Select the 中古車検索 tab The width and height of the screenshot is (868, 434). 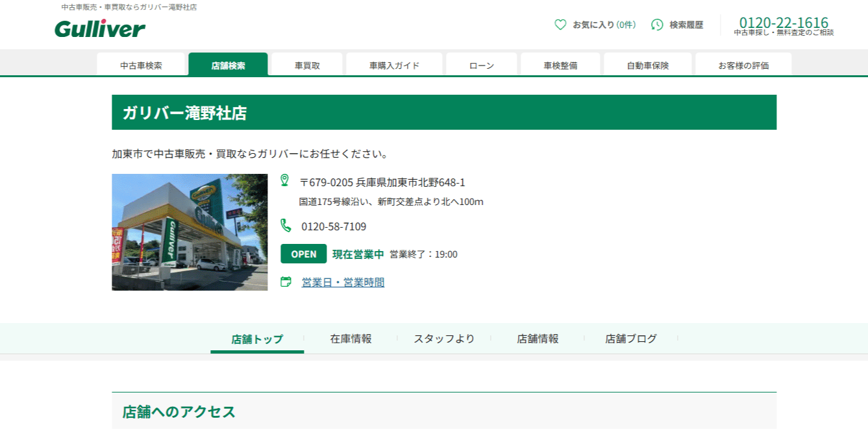141,65
